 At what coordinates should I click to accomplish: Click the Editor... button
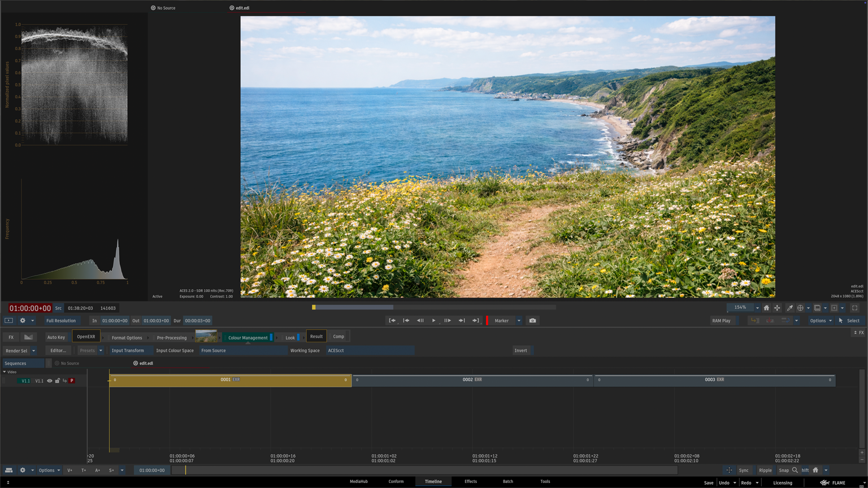coord(58,350)
